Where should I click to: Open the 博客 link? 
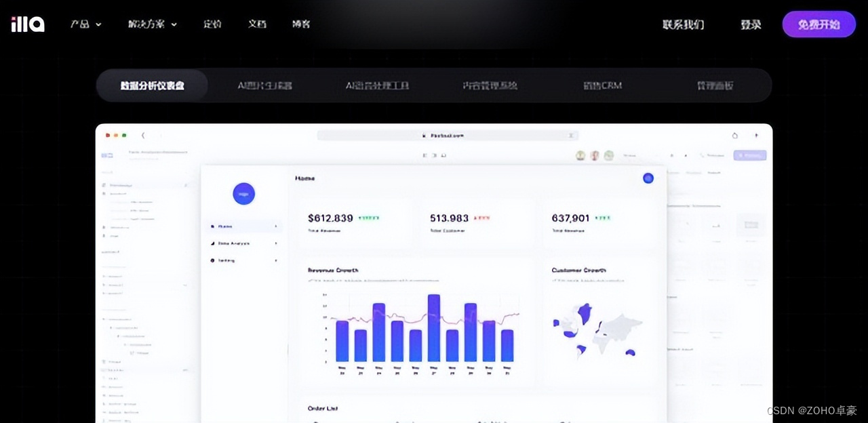pyautogui.click(x=301, y=24)
